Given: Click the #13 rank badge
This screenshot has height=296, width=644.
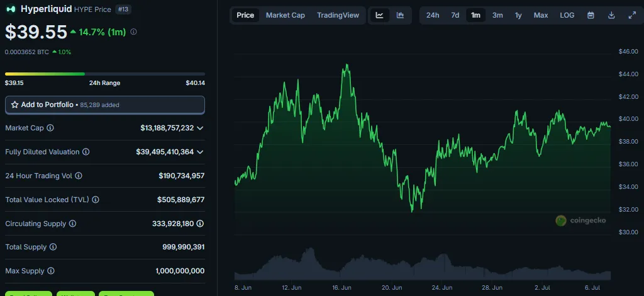Looking at the screenshot, I should click(123, 9).
